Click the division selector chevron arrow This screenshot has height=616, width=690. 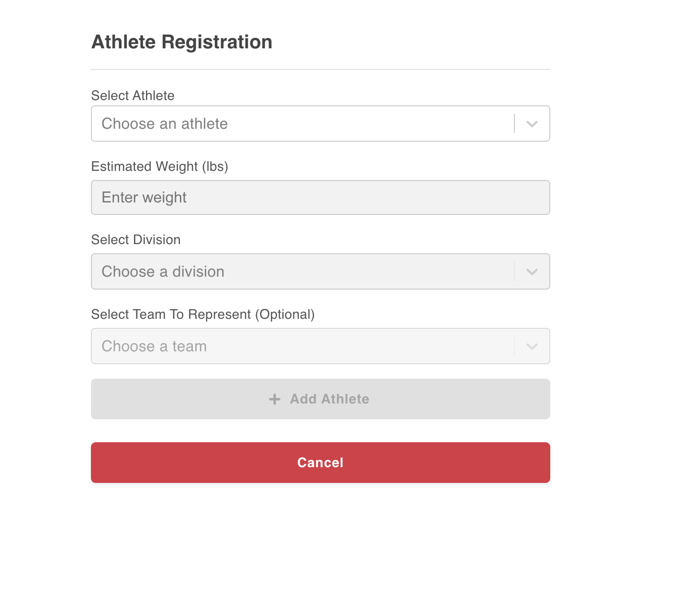532,272
